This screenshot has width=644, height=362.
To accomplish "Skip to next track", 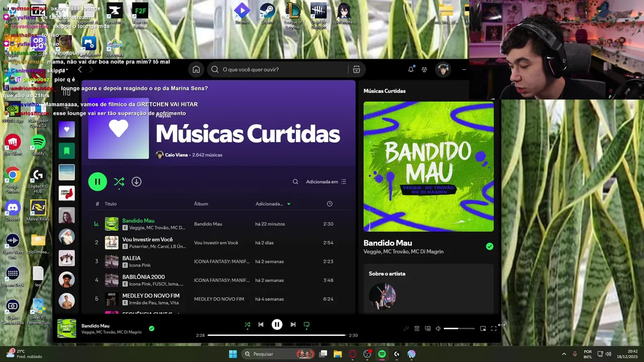I will click(x=293, y=325).
